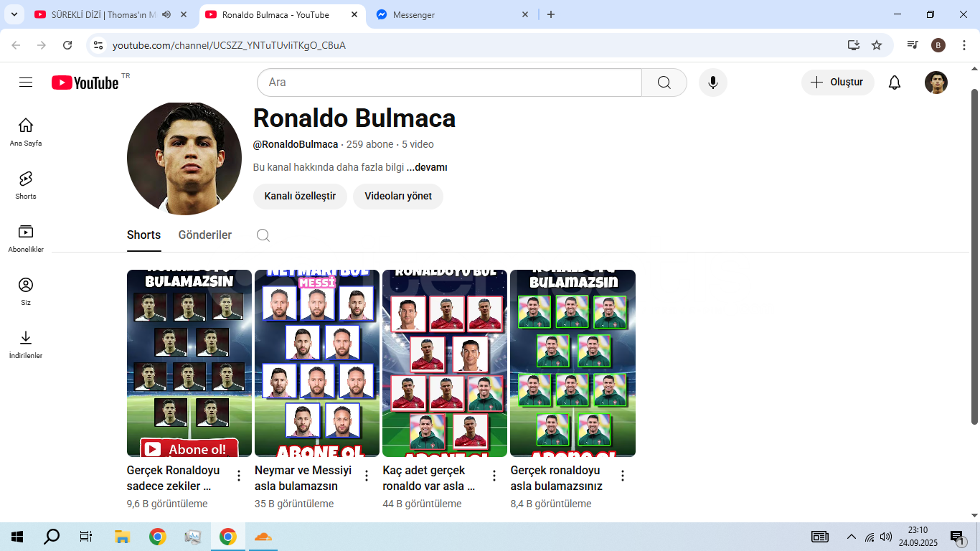Image resolution: width=980 pixels, height=551 pixels.
Task: Open Abonelikler in the sidebar
Action: 26,238
